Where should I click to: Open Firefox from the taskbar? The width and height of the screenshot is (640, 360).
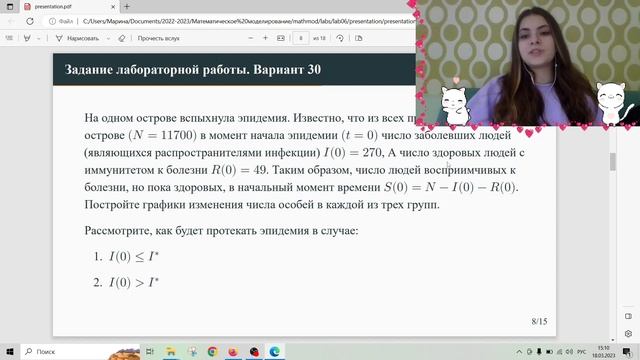pos(233,351)
